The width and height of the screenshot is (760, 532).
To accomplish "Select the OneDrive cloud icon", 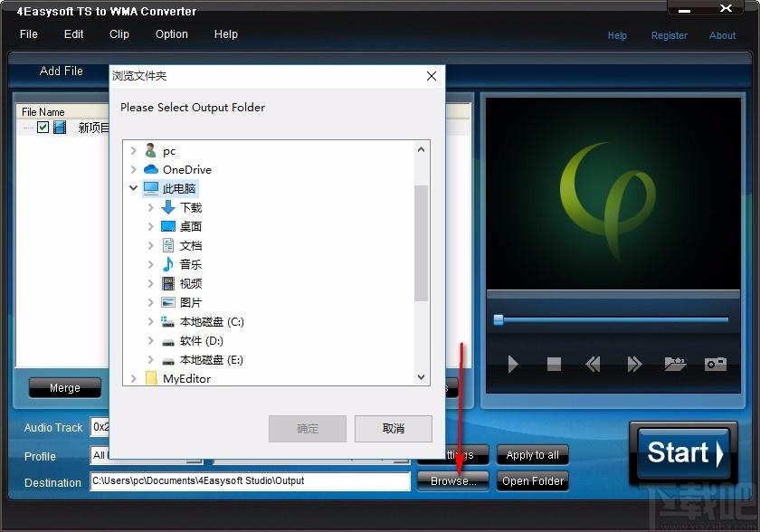I will [x=151, y=169].
